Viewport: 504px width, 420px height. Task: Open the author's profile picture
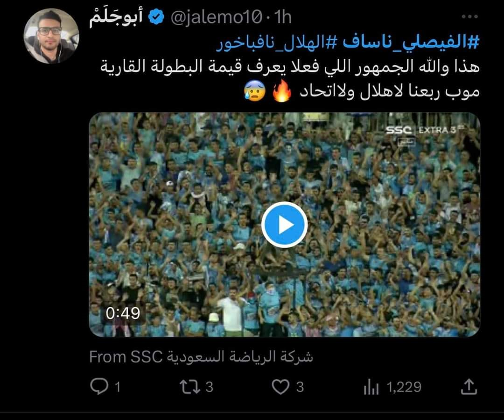click(51, 36)
